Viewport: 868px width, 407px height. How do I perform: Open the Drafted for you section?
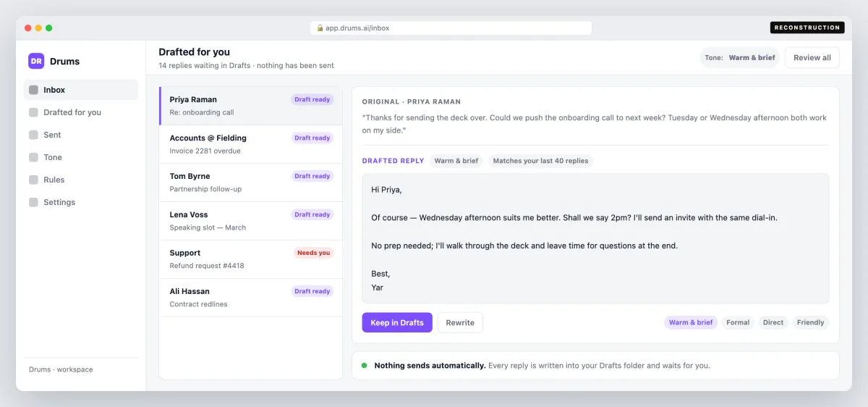(x=81, y=112)
